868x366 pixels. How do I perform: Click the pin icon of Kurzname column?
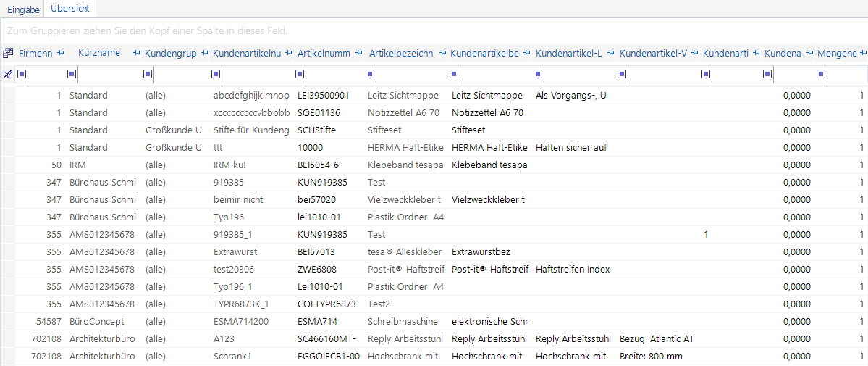pyautogui.click(x=135, y=53)
